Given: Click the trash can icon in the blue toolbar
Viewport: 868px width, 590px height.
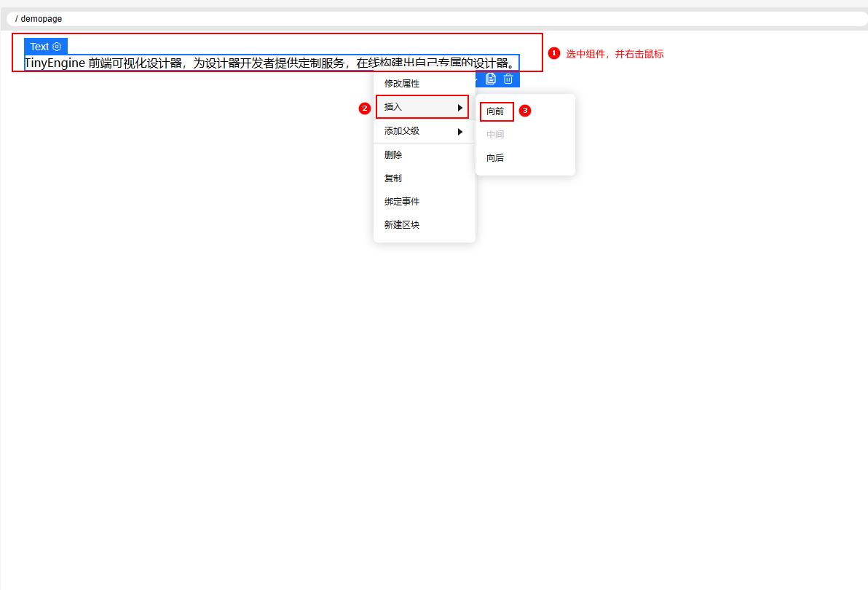Looking at the screenshot, I should point(508,79).
